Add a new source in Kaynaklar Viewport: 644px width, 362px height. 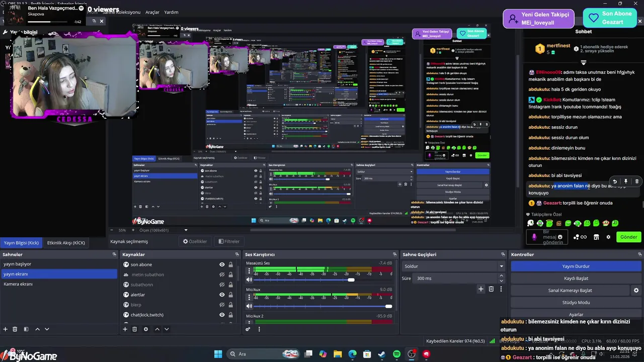[125, 329]
